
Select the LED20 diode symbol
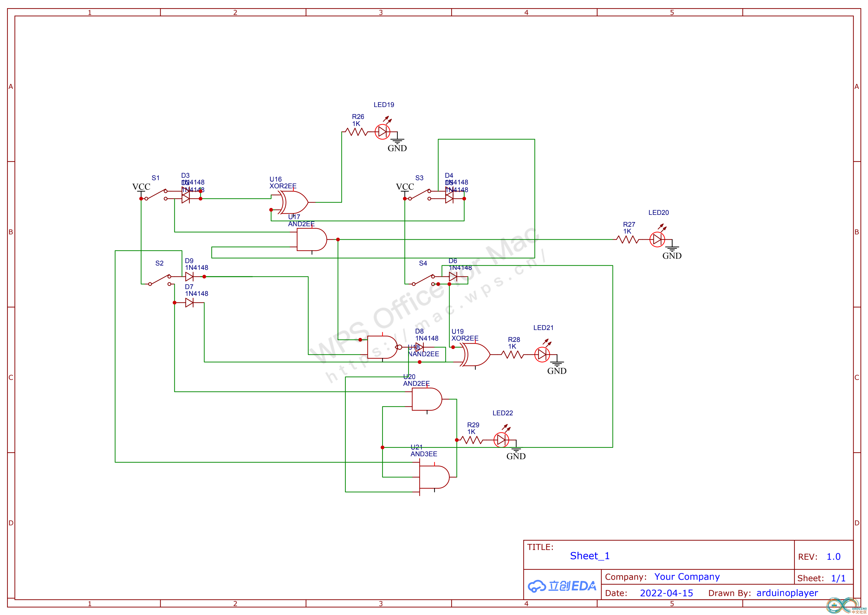click(657, 239)
